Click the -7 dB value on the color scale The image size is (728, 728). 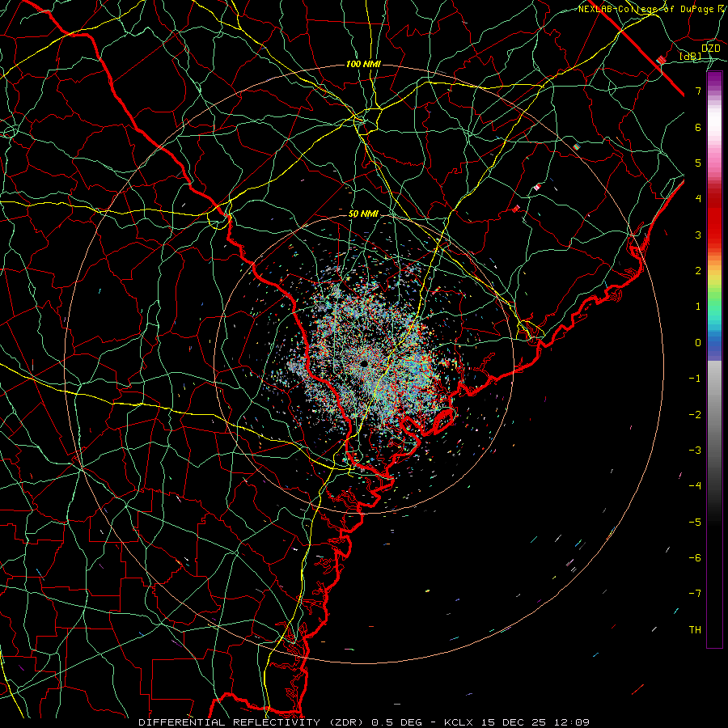click(695, 594)
